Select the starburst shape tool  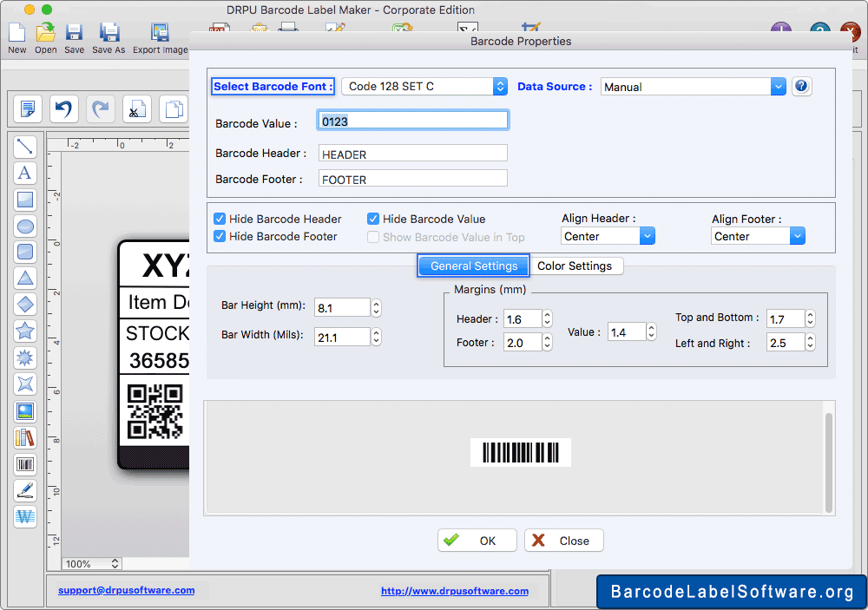(25, 357)
